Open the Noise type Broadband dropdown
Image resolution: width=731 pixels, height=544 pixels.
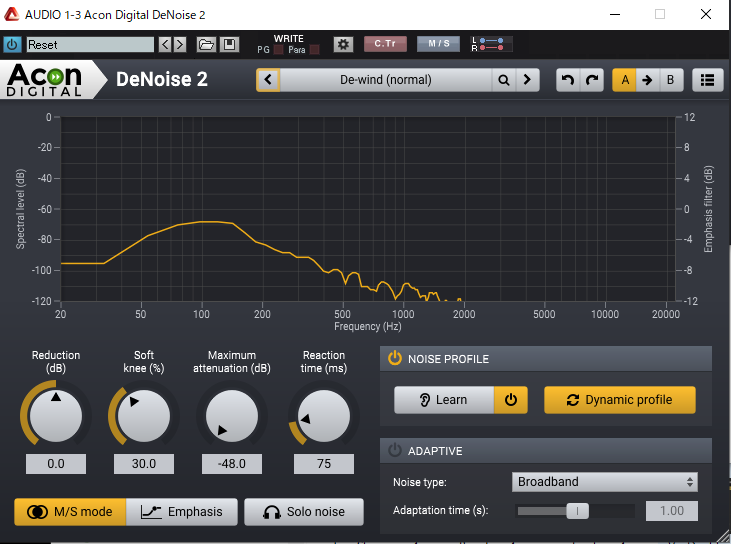click(605, 482)
